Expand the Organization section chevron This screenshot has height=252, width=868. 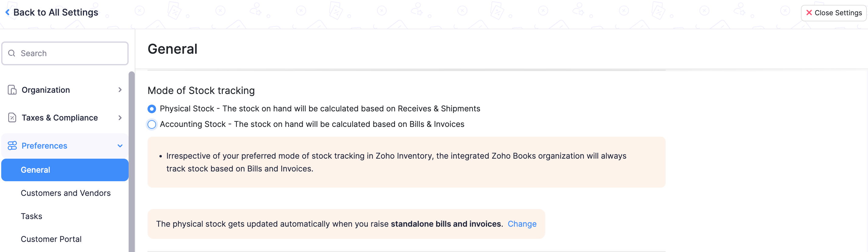[x=120, y=90]
